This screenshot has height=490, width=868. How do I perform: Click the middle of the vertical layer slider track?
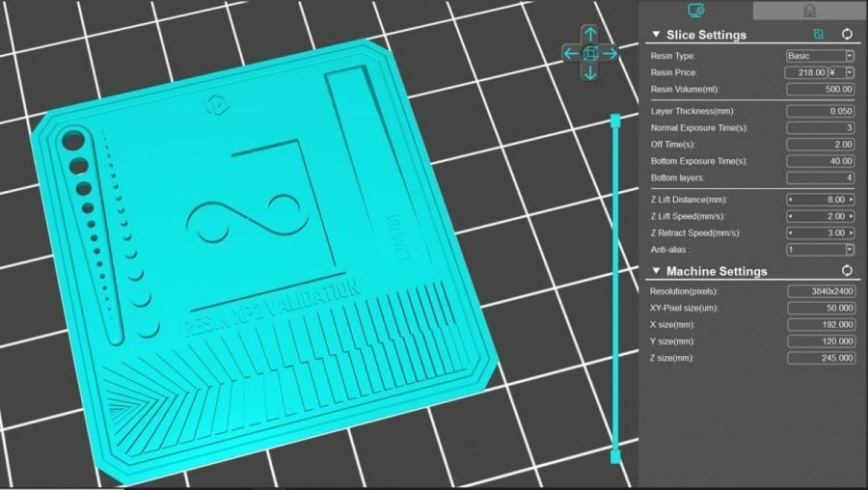[x=615, y=288]
